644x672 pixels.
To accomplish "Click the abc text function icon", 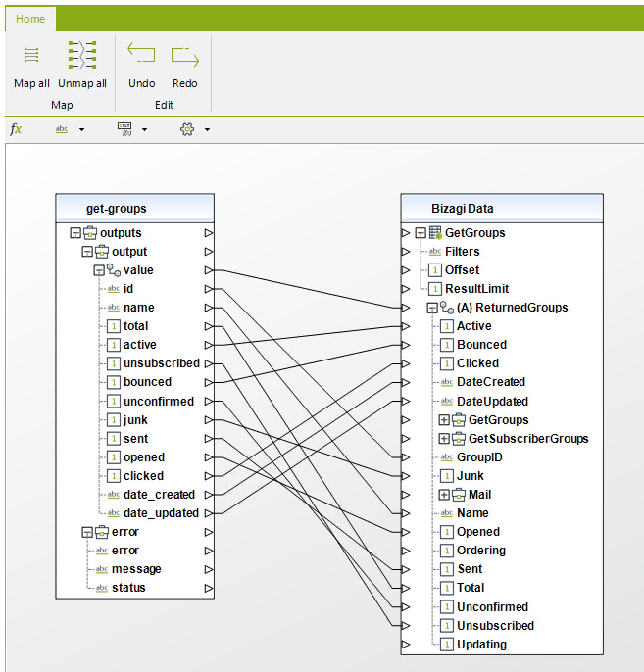I will pos(62,129).
